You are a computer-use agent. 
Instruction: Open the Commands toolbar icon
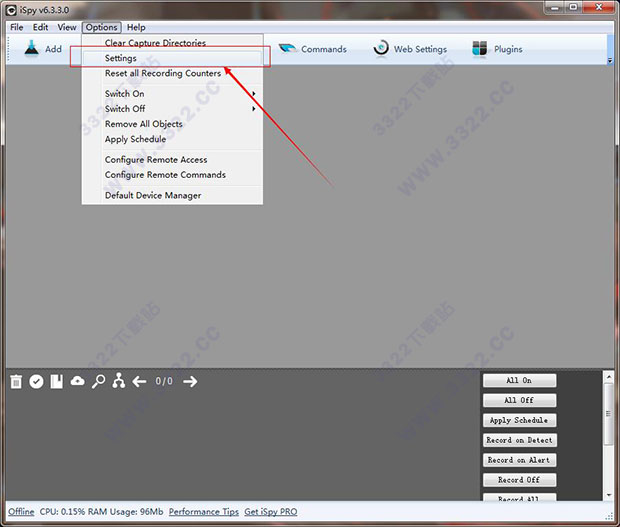tap(287, 49)
